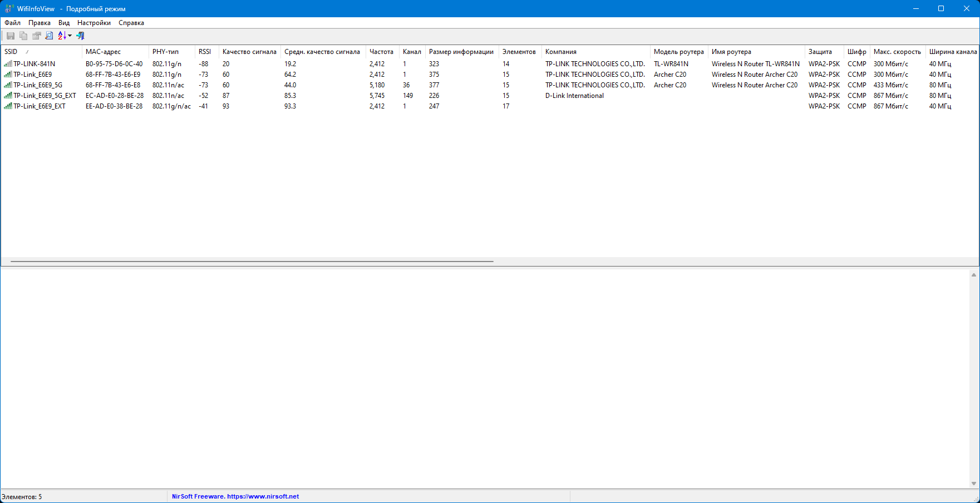
Task: Open the Файл menu
Action: click(12, 23)
